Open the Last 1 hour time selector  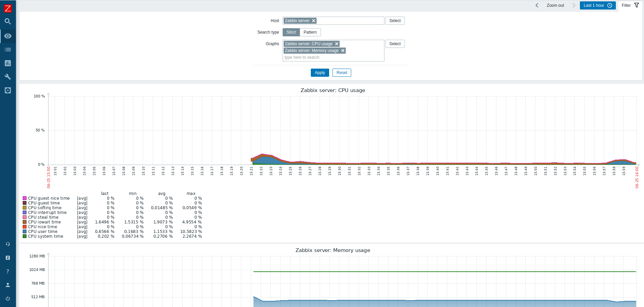coord(597,5)
